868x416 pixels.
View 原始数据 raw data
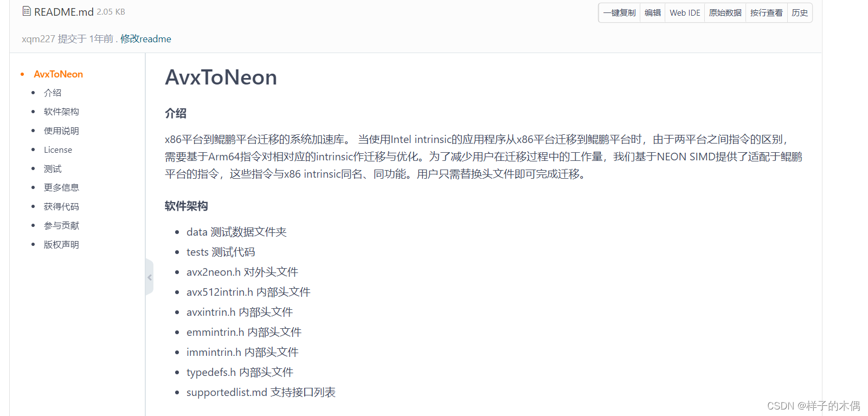tap(725, 13)
